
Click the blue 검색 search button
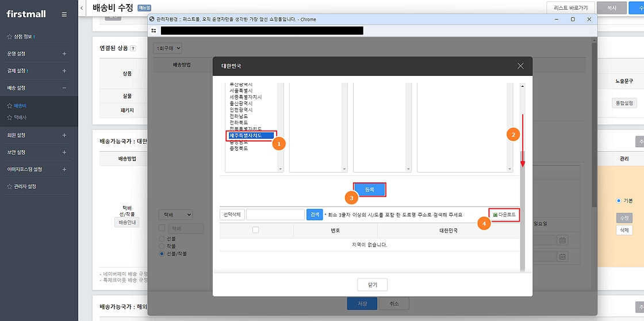pos(315,215)
